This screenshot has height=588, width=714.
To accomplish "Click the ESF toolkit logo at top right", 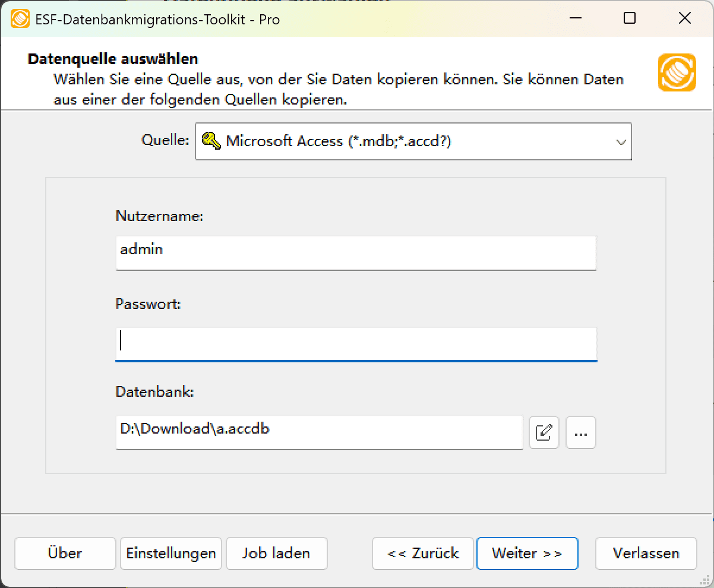I will (677, 74).
